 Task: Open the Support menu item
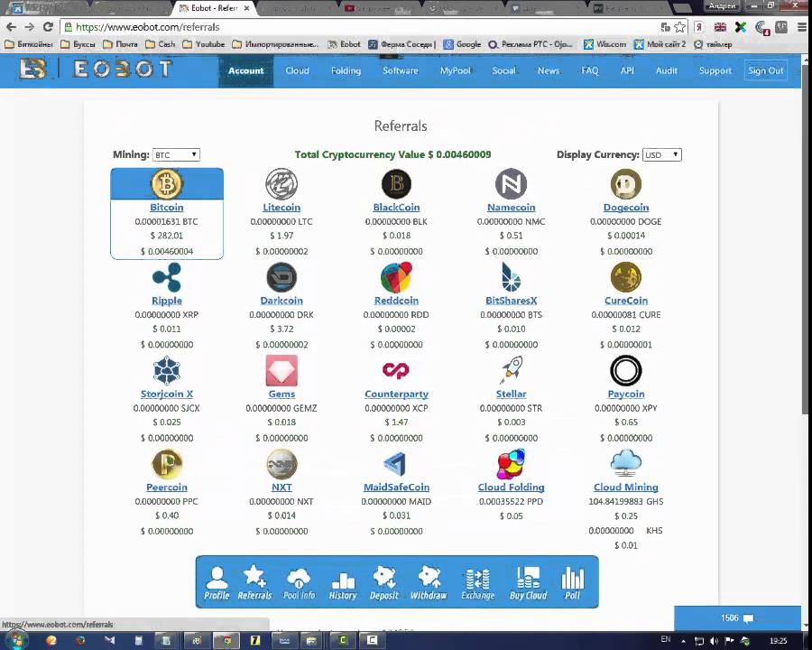[715, 70]
